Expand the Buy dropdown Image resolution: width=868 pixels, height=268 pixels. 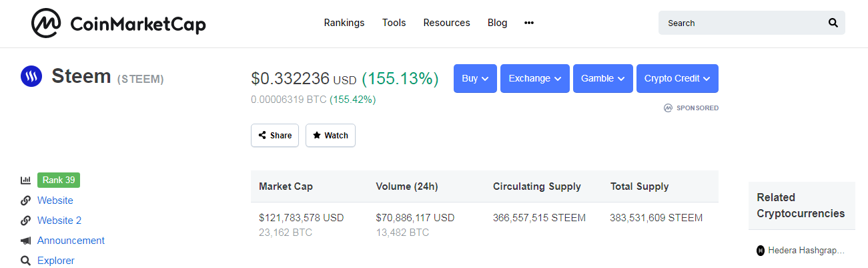point(475,78)
